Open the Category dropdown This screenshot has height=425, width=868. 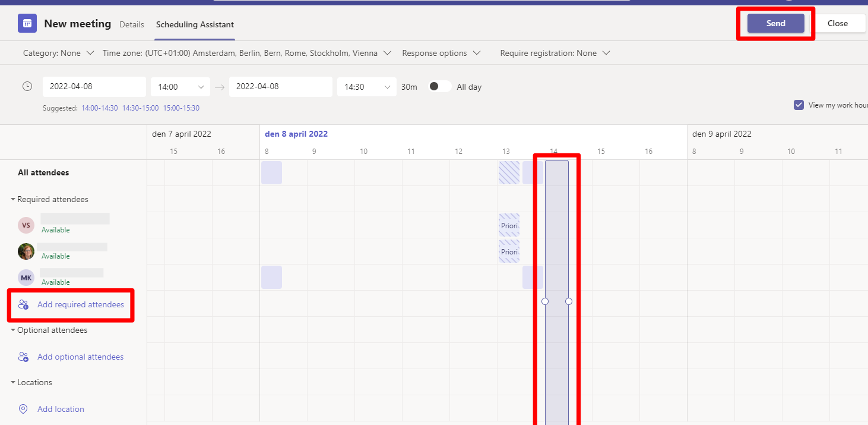[x=58, y=53]
